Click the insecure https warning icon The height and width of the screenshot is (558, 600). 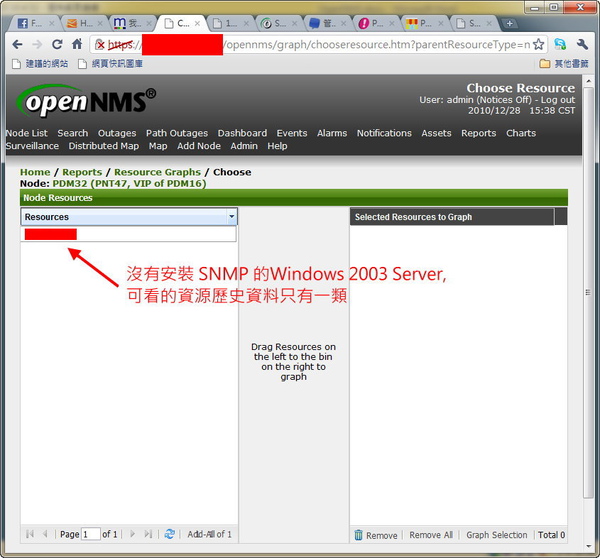coord(100,44)
